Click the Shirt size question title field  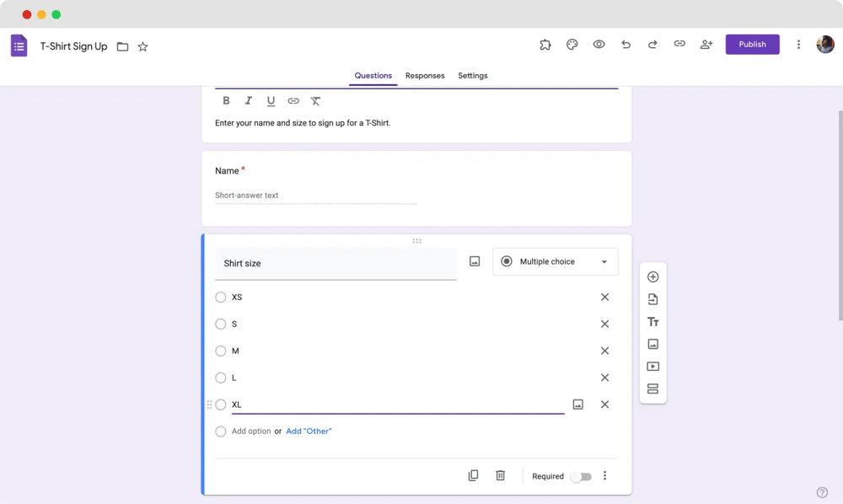pos(336,264)
